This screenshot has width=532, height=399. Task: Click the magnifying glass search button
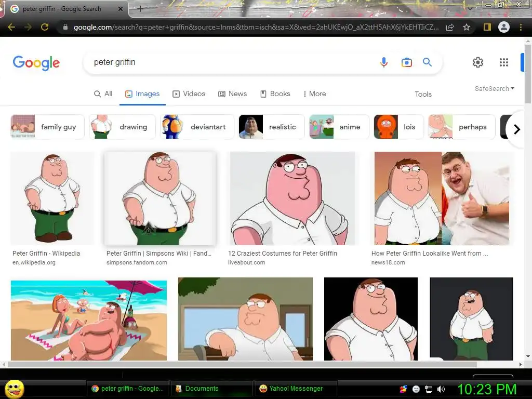click(427, 62)
